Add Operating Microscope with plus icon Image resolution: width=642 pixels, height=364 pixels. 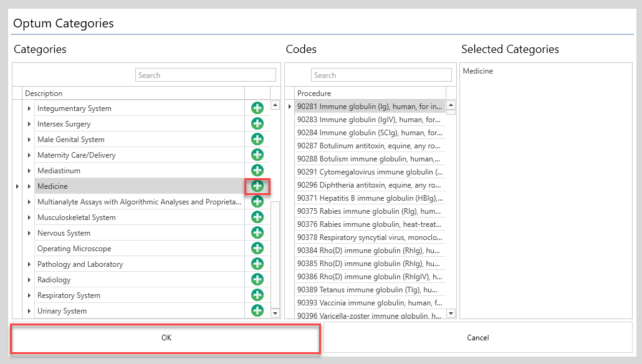[x=257, y=248]
